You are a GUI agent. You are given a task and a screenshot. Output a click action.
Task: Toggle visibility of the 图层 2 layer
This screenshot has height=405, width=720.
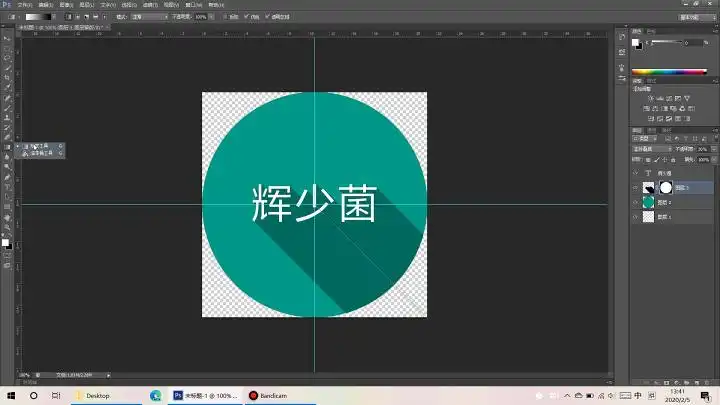coord(635,202)
